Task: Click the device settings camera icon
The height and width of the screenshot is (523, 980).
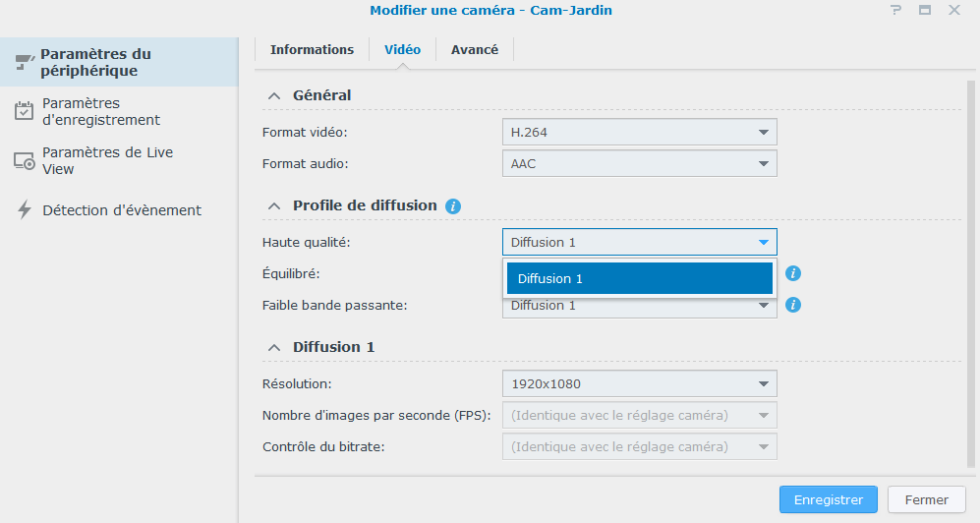Action: click(x=25, y=62)
